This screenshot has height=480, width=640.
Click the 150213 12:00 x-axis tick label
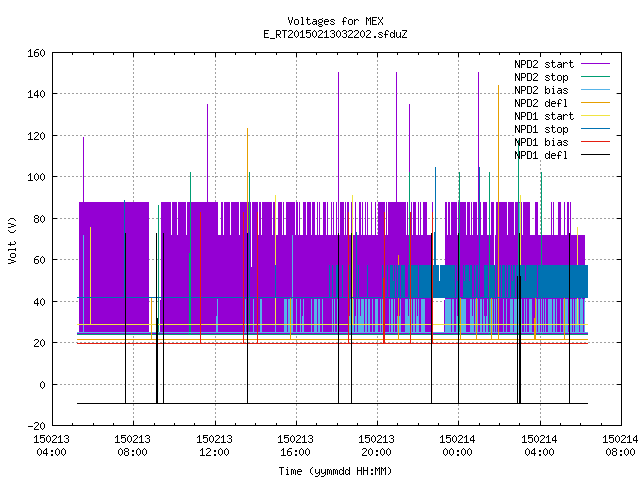pos(214,446)
